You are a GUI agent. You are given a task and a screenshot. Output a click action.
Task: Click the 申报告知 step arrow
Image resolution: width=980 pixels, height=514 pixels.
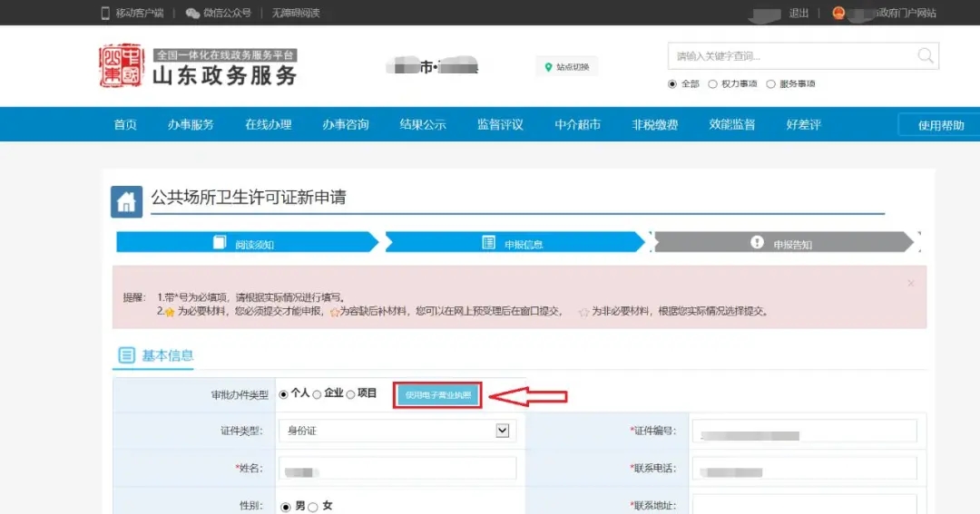pyautogui.click(x=783, y=243)
